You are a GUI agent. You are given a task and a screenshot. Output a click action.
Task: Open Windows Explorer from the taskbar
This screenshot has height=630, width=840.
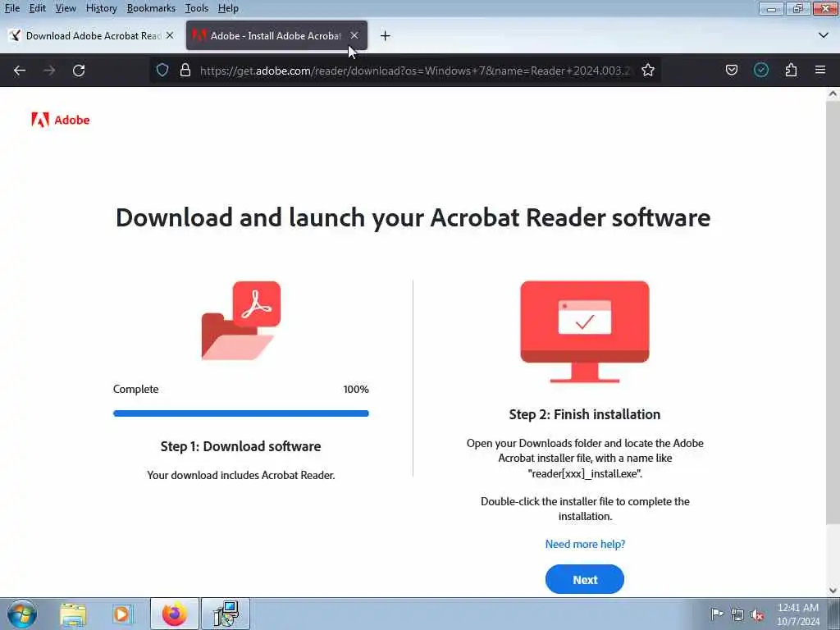[73, 614]
